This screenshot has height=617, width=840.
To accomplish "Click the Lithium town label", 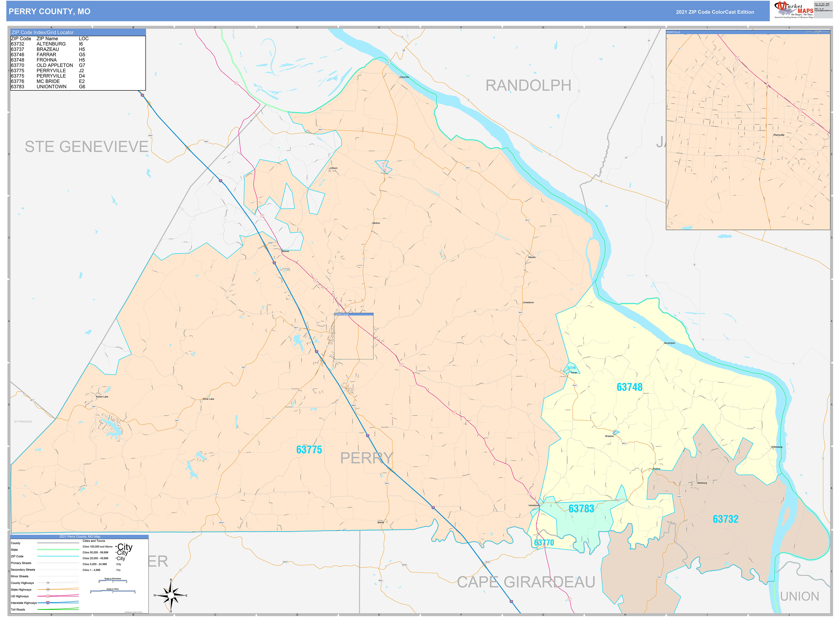I will coord(333,168).
